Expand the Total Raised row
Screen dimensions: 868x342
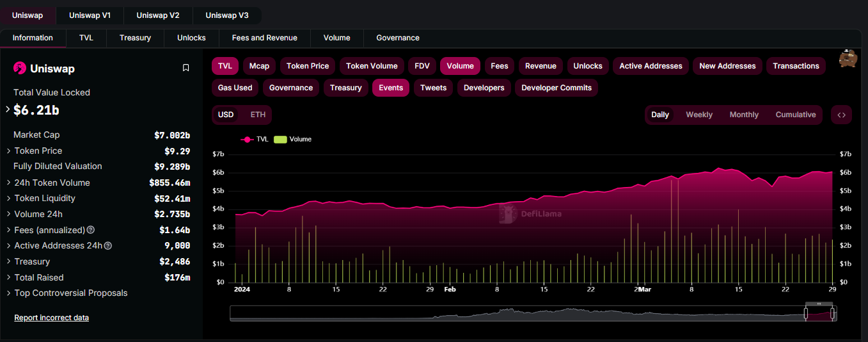9,277
